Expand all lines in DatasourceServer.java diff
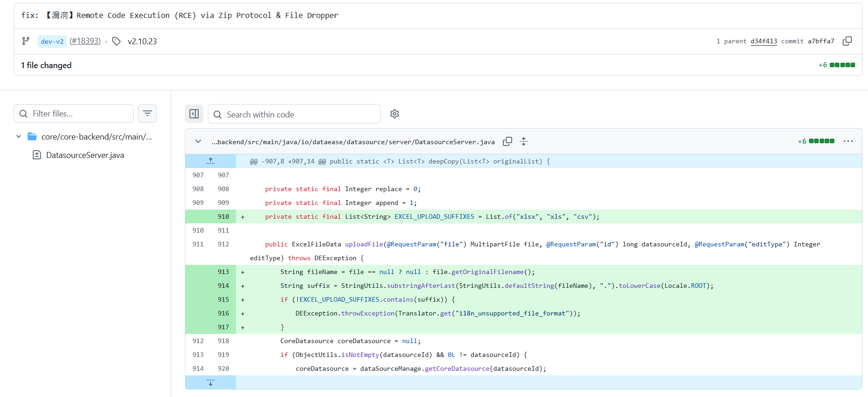Image resolution: width=868 pixels, height=397 pixels. coord(524,141)
